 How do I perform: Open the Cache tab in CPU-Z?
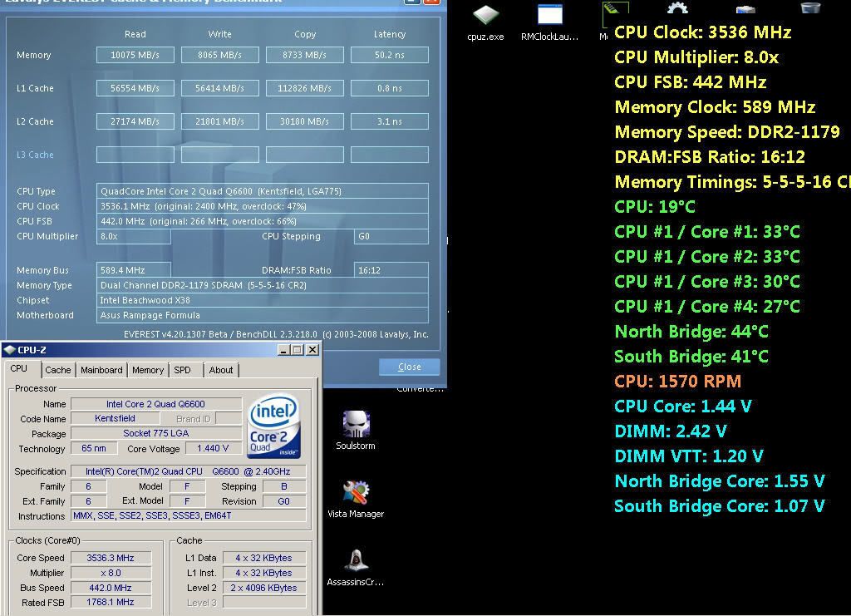[x=58, y=370]
